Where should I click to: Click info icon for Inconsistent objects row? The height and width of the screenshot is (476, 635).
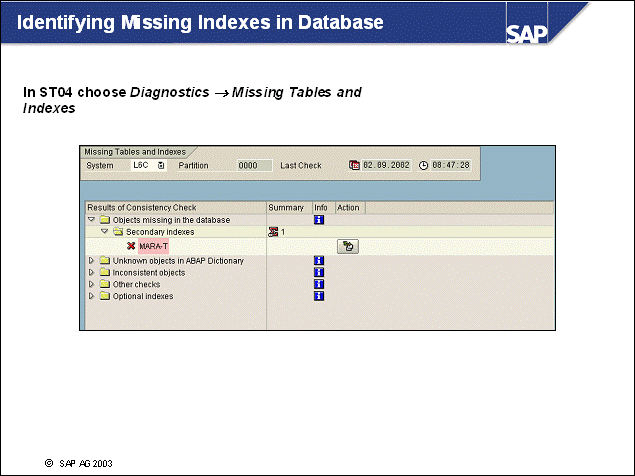pos(319,272)
